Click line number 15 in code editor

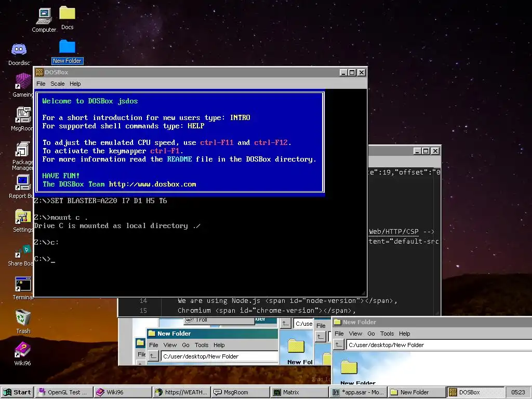[x=143, y=311]
